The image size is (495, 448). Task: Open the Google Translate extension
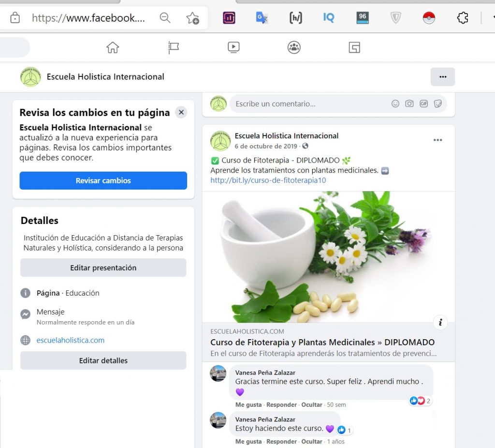pyautogui.click(x=262, y=18)
